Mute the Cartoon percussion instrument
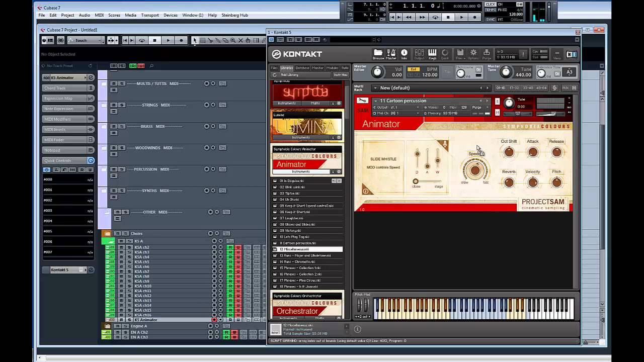 [x=497, y=113]
